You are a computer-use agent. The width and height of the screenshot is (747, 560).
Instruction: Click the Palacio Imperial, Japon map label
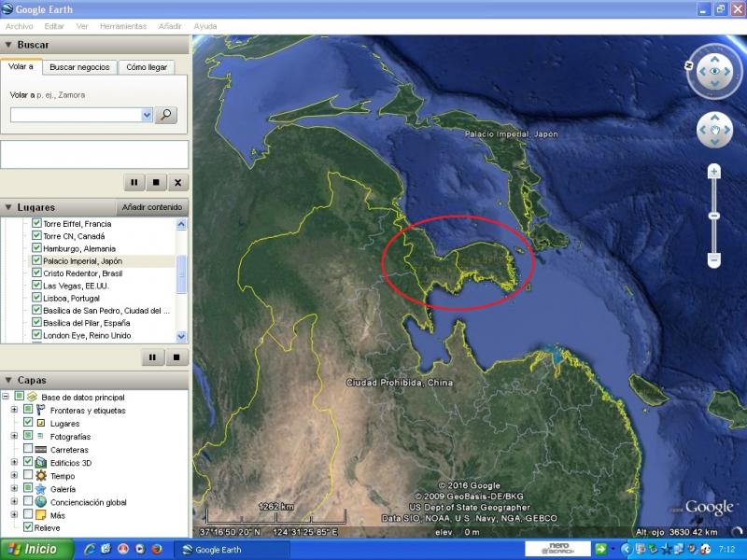click(x=511, y=134)
